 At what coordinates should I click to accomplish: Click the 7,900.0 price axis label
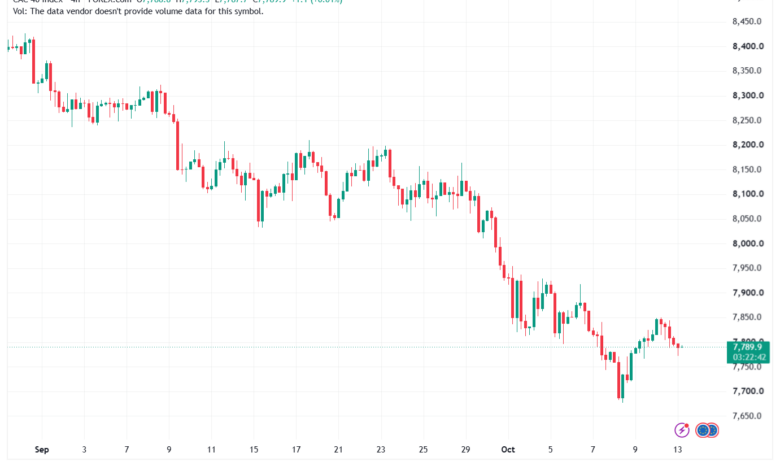click(x=748, y=292)
